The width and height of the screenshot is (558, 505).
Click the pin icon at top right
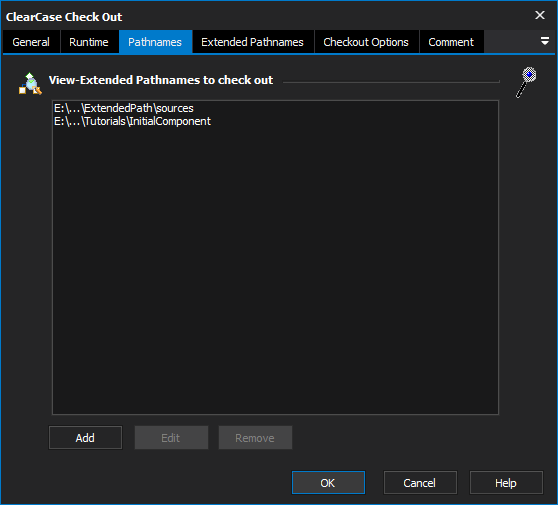pyautogui.click(x=526, y=82)
